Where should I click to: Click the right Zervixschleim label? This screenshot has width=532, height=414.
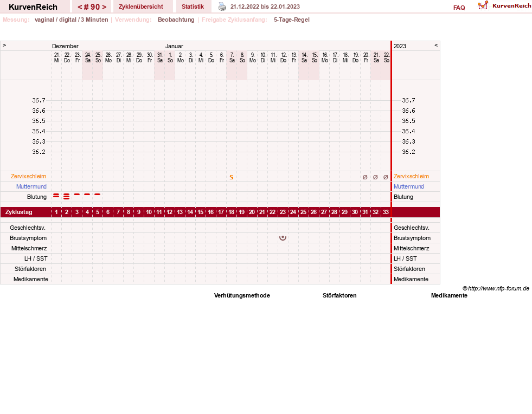(411, 176)
